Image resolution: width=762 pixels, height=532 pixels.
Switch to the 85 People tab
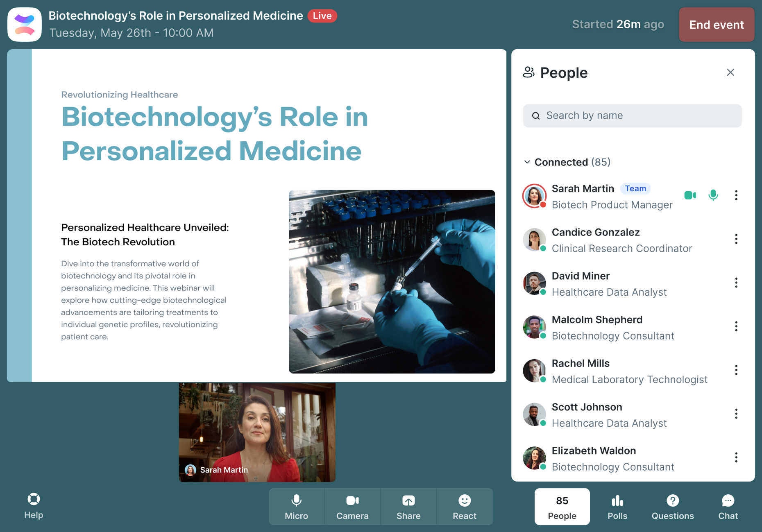pyautogui.click(x=562, y=507)
